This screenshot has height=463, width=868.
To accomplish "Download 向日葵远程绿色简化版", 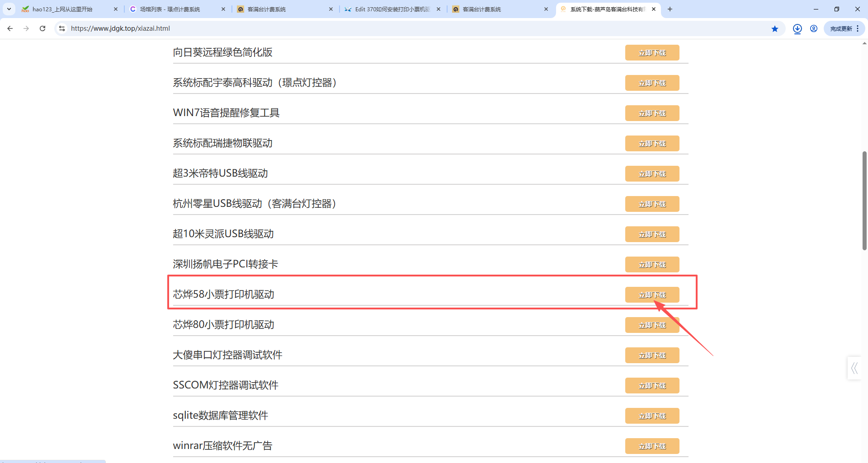I will click(x=652, y=52).
